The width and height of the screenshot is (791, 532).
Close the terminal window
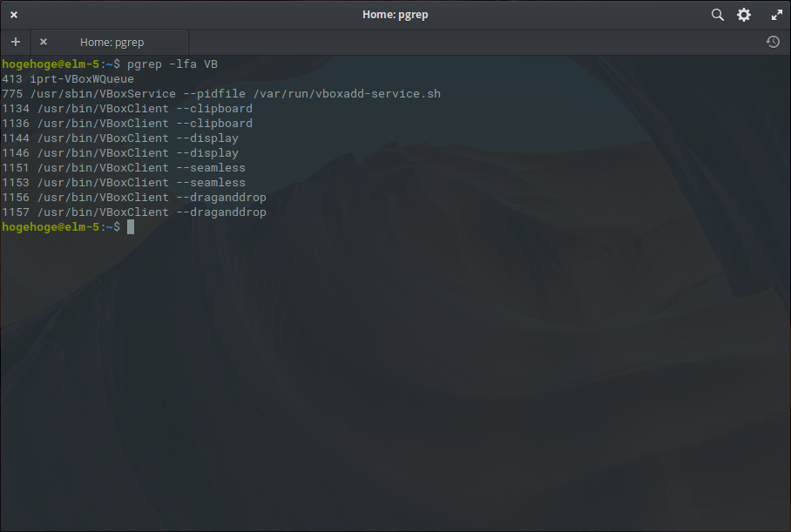coord(14,15)
